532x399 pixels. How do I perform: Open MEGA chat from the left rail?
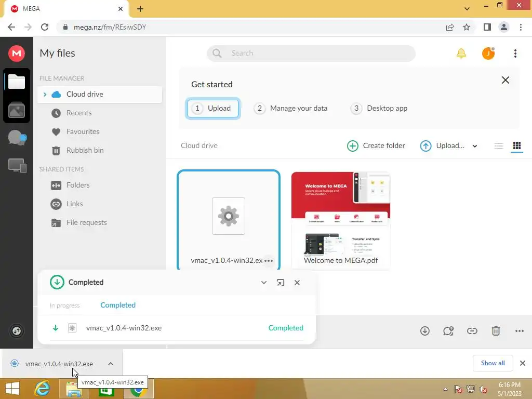17,138
